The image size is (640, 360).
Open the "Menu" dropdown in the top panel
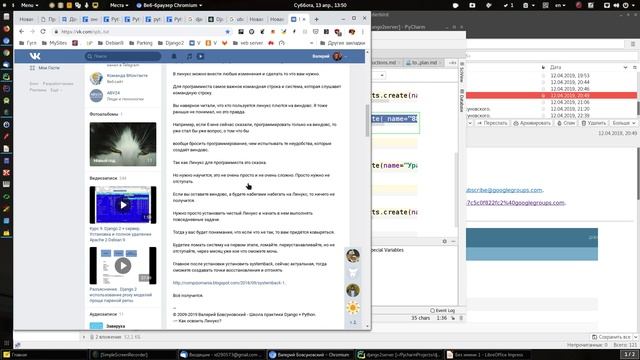(29, 5)
